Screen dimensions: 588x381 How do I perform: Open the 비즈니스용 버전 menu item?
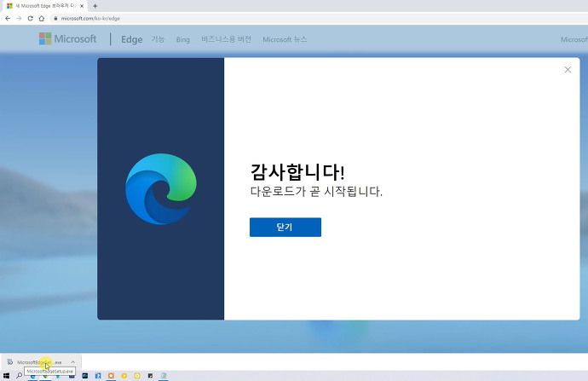click(x=226, y=39)
